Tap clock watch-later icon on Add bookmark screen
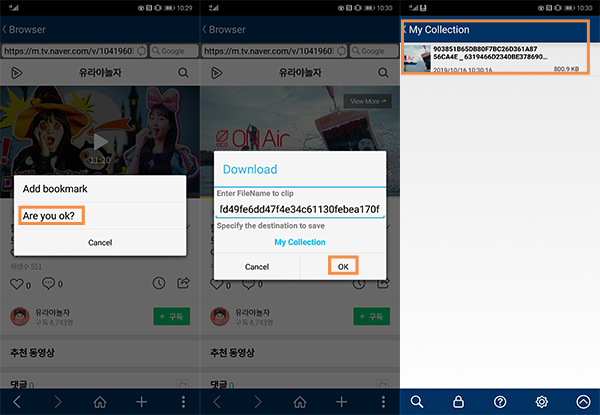600x415 pixels. (x=159, y=283)
